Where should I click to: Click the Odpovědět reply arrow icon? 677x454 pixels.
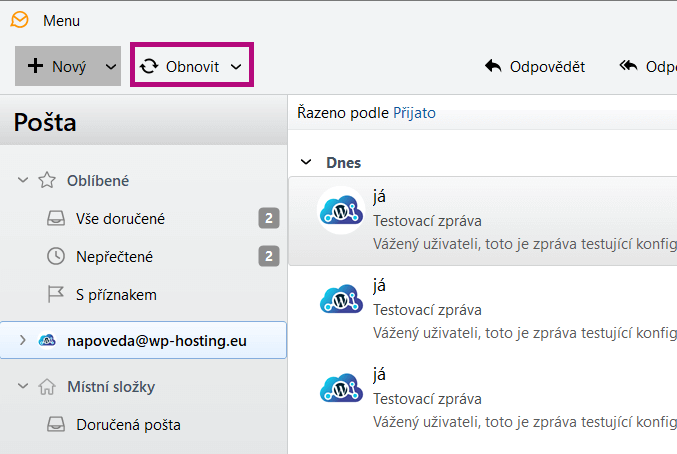(492, 66)
